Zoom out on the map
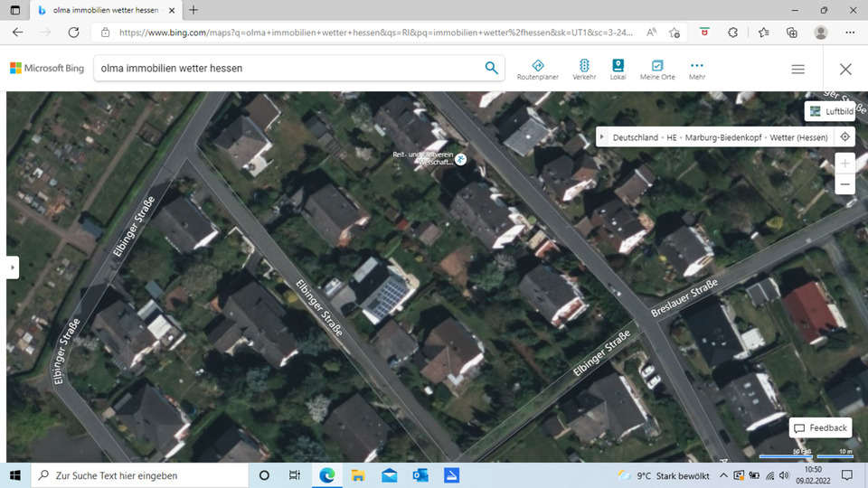 (844, 184)
